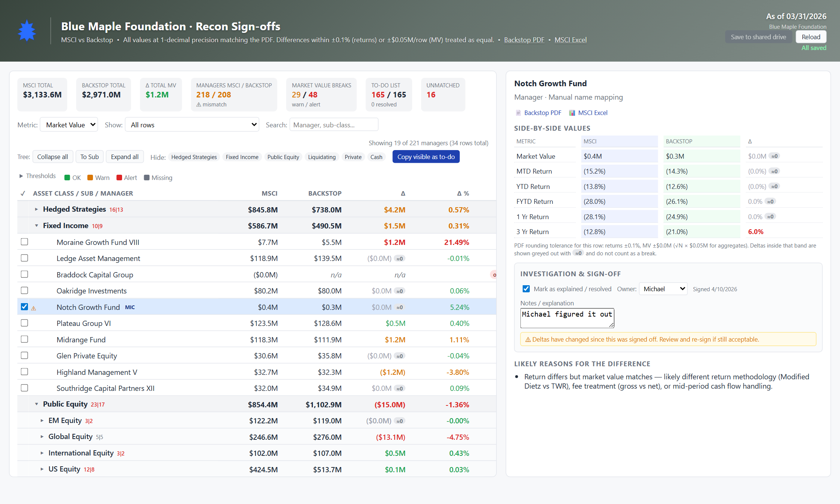This screenshot has width=840, height=504.
Task: Check the Moraine Growth Fund VIII checkbox
Action: (25, 242)
